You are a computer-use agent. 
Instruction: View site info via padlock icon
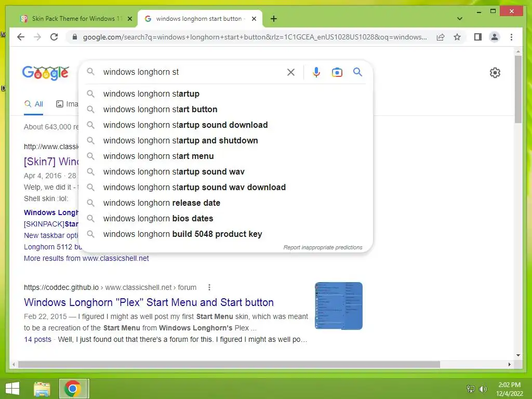[75, 37]
